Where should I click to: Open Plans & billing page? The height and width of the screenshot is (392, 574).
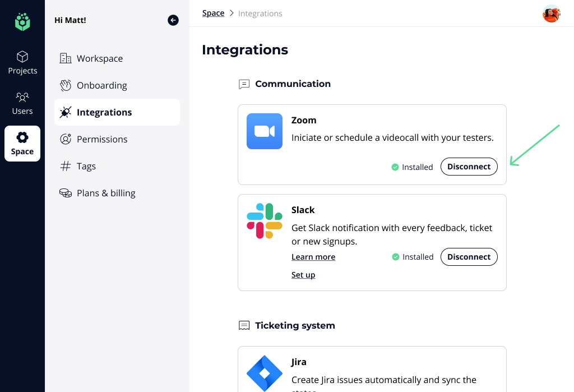[106, 193]
